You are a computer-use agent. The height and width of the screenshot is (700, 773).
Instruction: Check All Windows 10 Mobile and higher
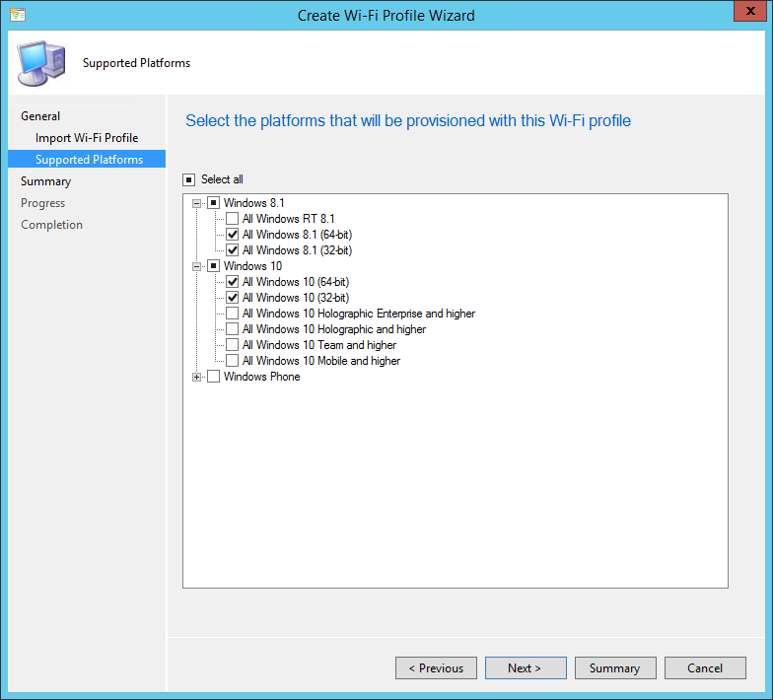[x=233, y=361]
